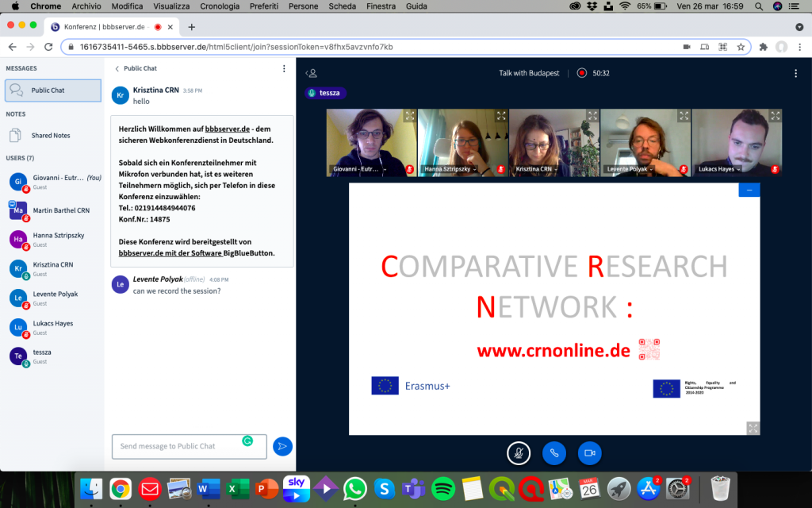Bookmark this page with the star icon
This screenshot has height=508, width=812.
(x=741, y=47)
